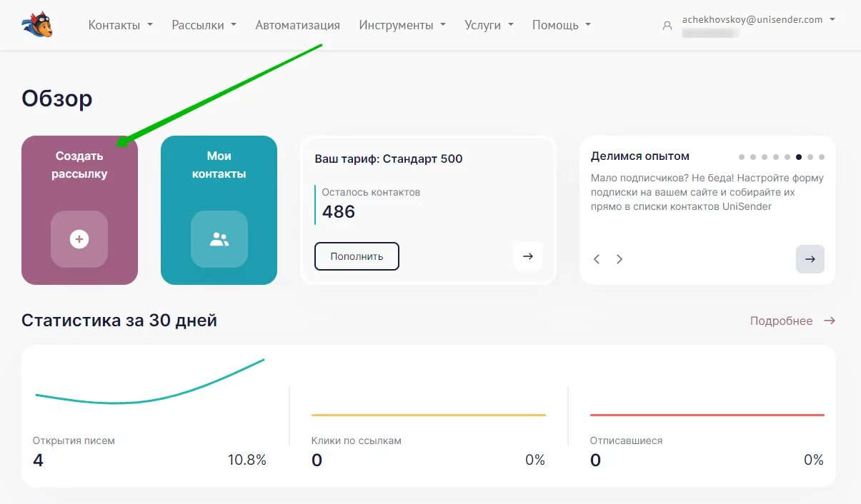Click the Создать рассылку card title
861x504 pixels.
pyautogui.click(x=79, y=165)
